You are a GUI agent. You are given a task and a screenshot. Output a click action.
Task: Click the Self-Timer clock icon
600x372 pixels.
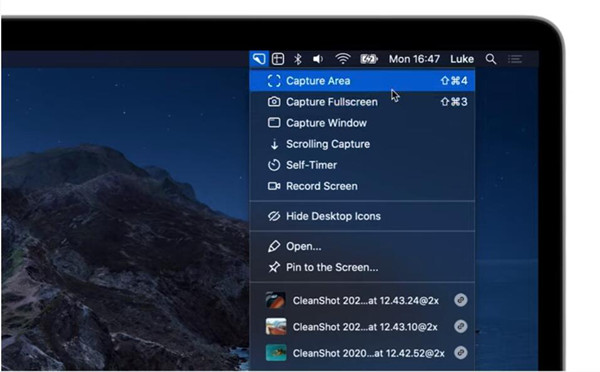click(x=274, y=165)
